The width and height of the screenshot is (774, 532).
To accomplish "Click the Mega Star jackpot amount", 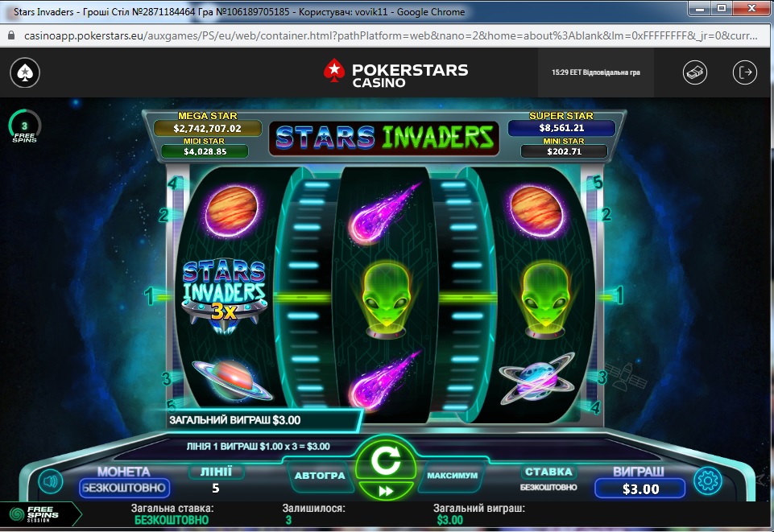I will coord(207,128).
